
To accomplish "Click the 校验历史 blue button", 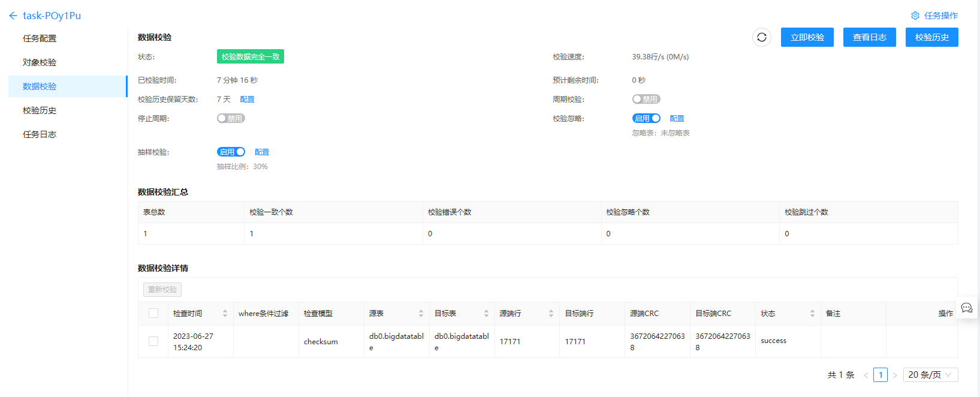I will point(931,37).
